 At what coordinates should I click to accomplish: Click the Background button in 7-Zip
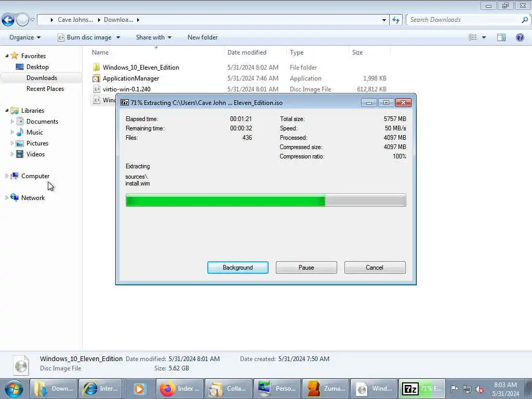tap(238, 268)
